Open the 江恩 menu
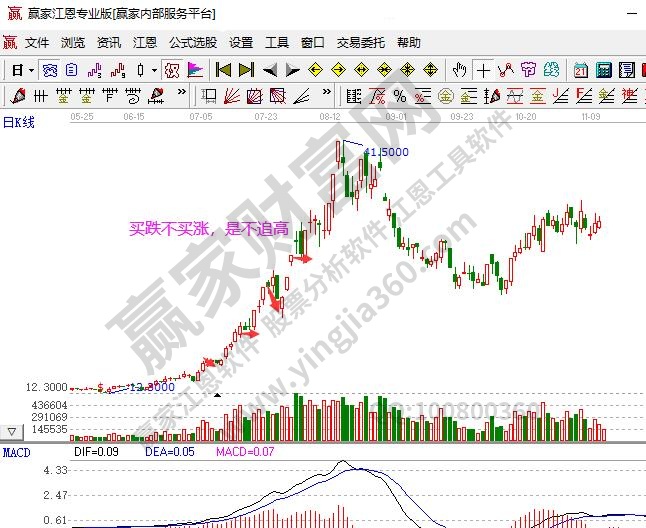The height and width of the screenshot is (528, 646). pyautogui.click(x=145, y=43)
